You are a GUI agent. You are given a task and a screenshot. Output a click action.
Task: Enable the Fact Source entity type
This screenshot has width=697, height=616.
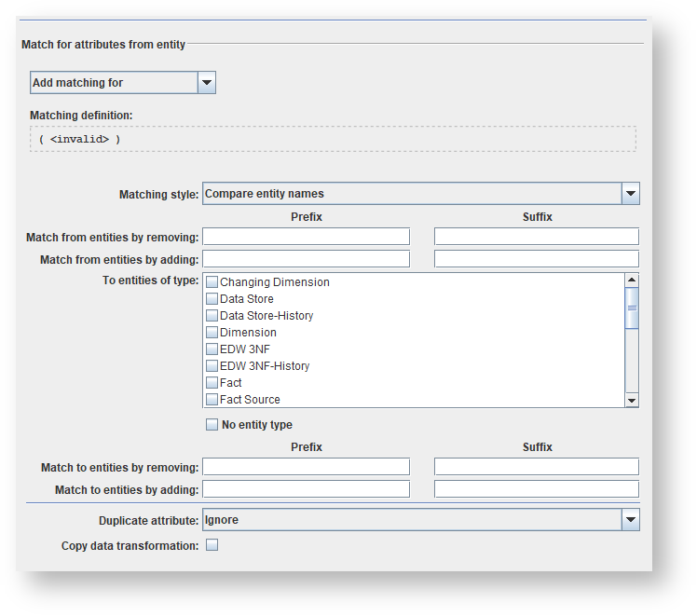pos(212,400)
